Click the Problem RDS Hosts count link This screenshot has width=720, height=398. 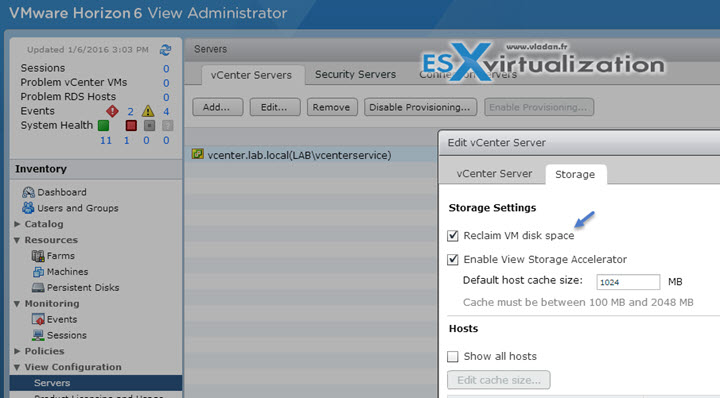coord(166,97)
